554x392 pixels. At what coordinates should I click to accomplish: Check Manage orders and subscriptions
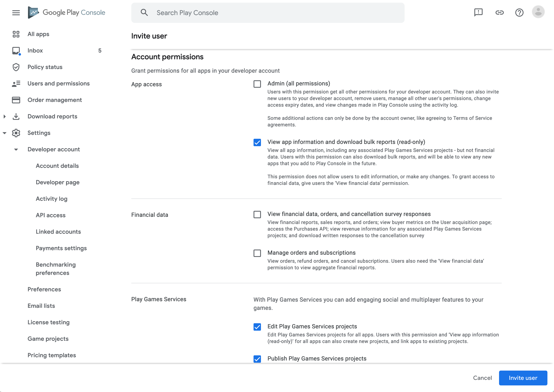(257, 253)
